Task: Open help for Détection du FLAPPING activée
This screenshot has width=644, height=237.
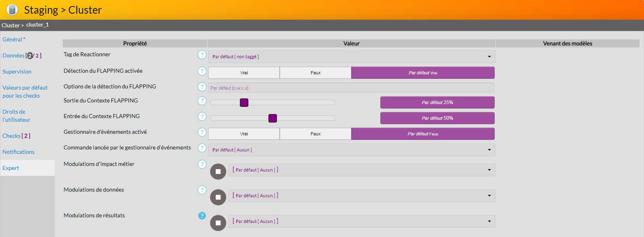Action: tap(202, 71)
